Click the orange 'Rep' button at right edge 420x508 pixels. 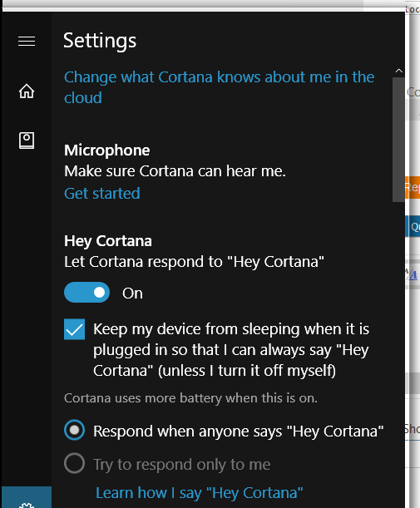[x=413, y=187]
